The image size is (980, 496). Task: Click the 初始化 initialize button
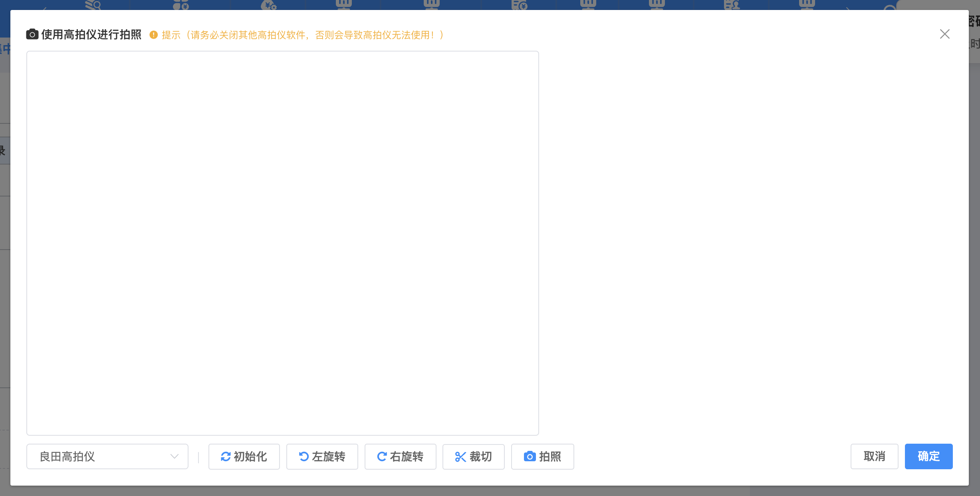click(244, 456)
